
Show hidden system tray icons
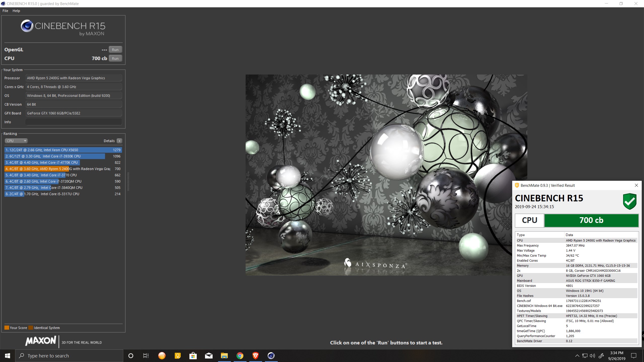577,356
